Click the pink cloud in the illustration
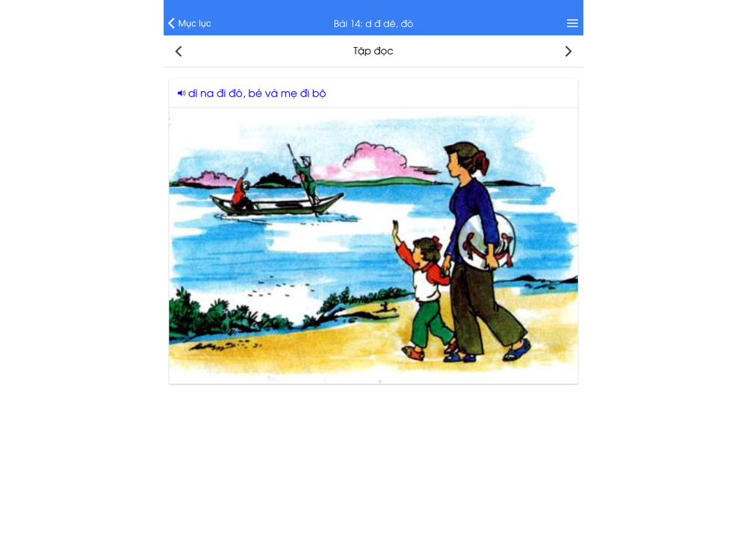The width and height of the screenshot is (747, 560). click(374, 158)
